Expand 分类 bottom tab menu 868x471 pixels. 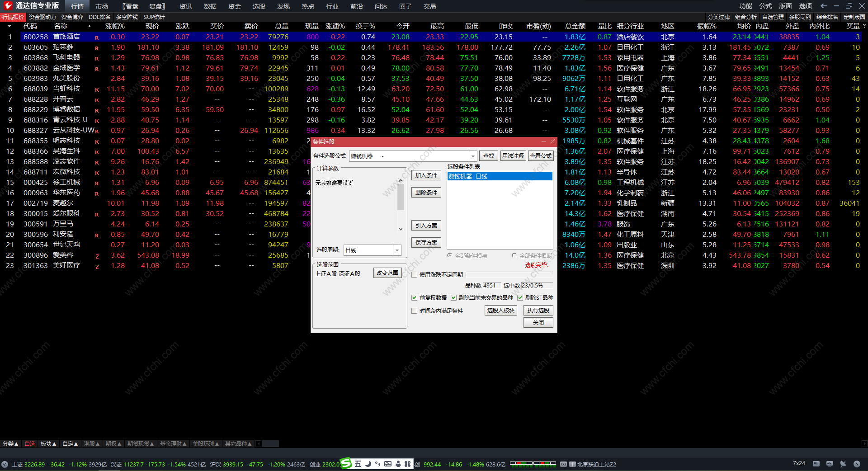click(x=10, y=444)
